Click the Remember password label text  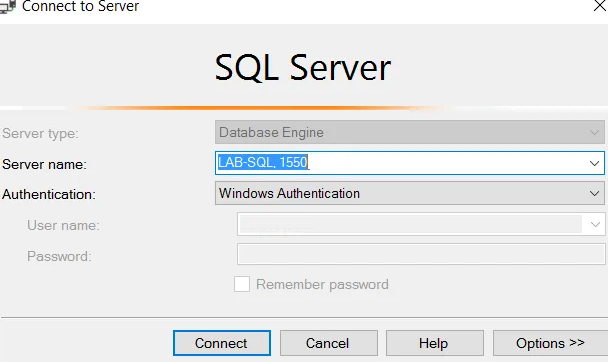point(322,284)
